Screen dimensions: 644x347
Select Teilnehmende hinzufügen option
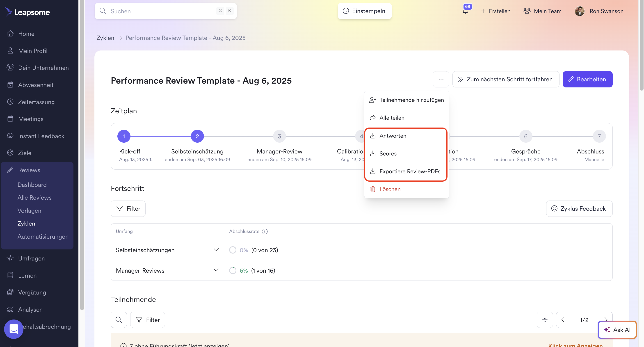point(411,100)
